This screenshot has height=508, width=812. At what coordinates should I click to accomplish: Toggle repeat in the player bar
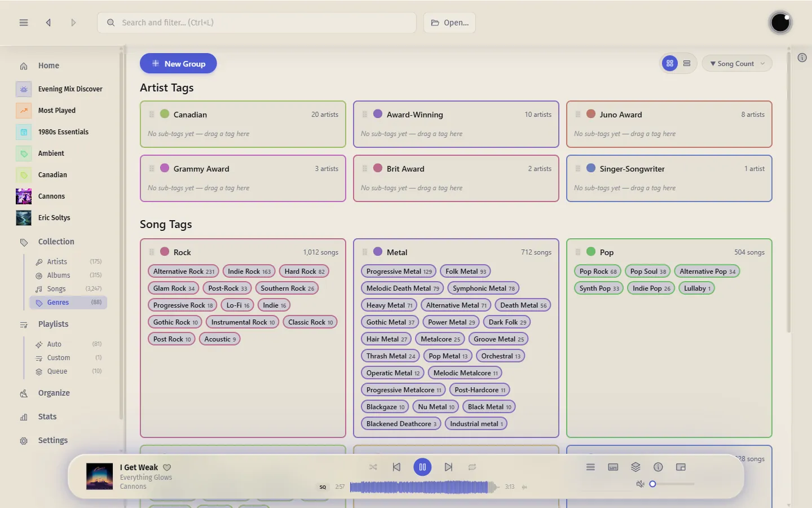(472, 467)
